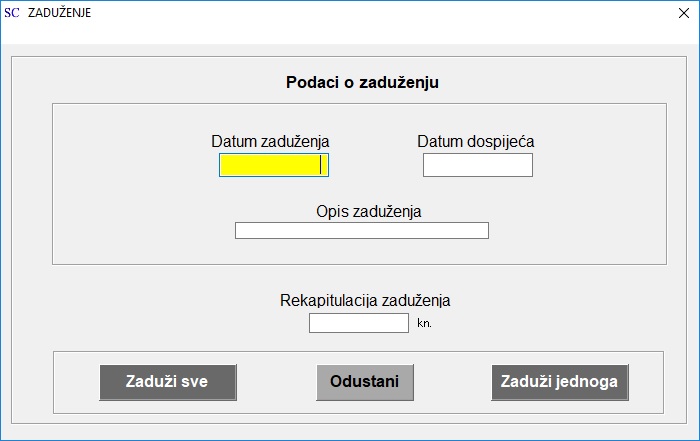Click the Opis zaduženja label
Screen dimensions: 700x441
(x=368, y=211)
